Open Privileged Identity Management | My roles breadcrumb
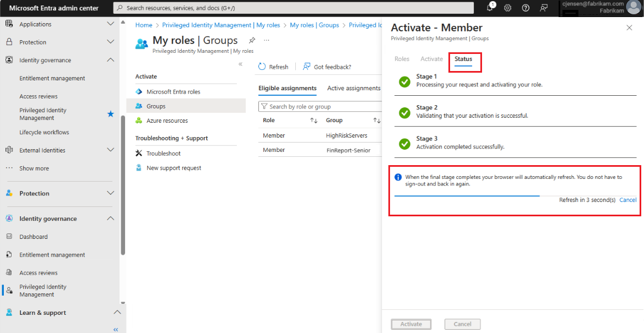The width and height of the screenshot is (644, 333). point(221,25)
